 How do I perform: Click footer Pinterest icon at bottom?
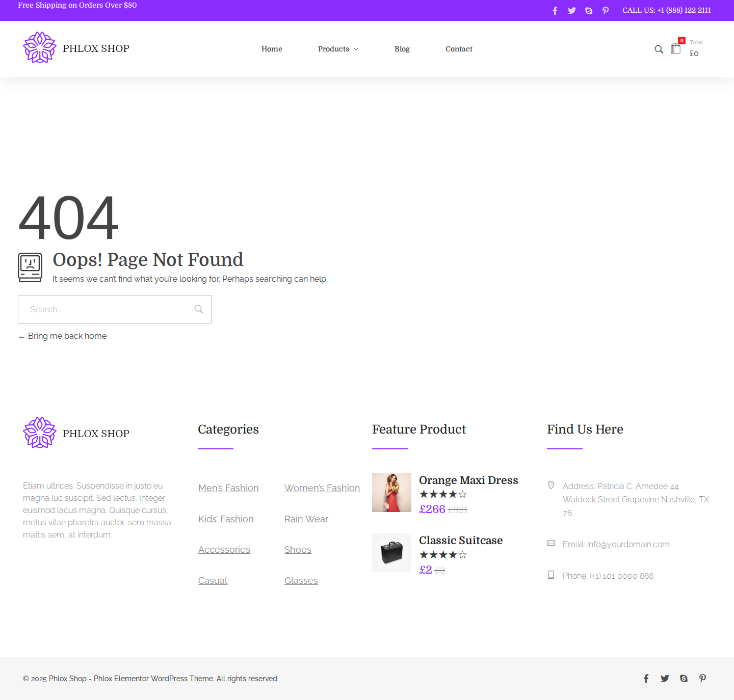coord(702,679)
